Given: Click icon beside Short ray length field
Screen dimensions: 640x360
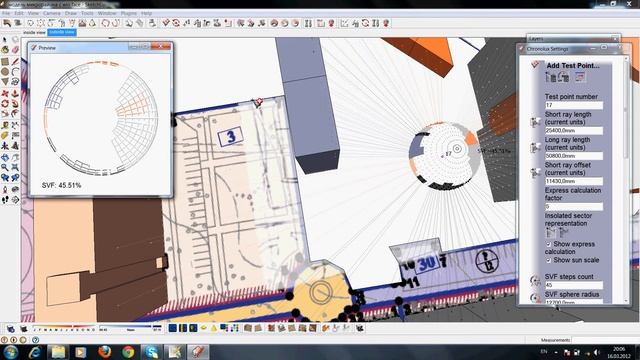Looking at the screenshot, I should coord(535,122).
